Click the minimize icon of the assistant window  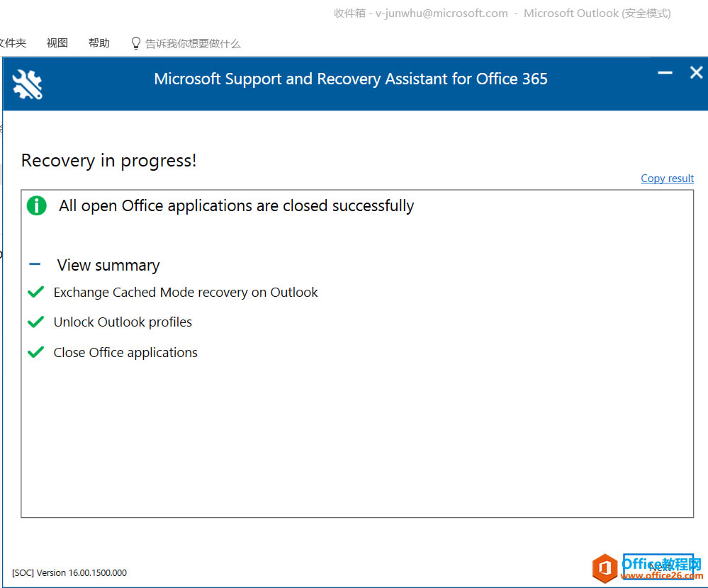[x=664, y=72]
